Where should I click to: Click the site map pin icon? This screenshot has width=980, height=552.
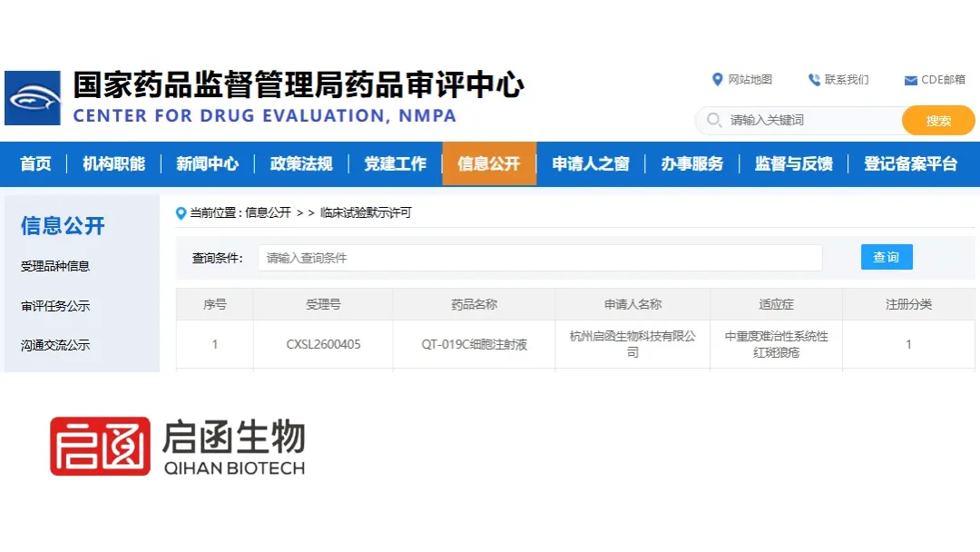point(718,79)
